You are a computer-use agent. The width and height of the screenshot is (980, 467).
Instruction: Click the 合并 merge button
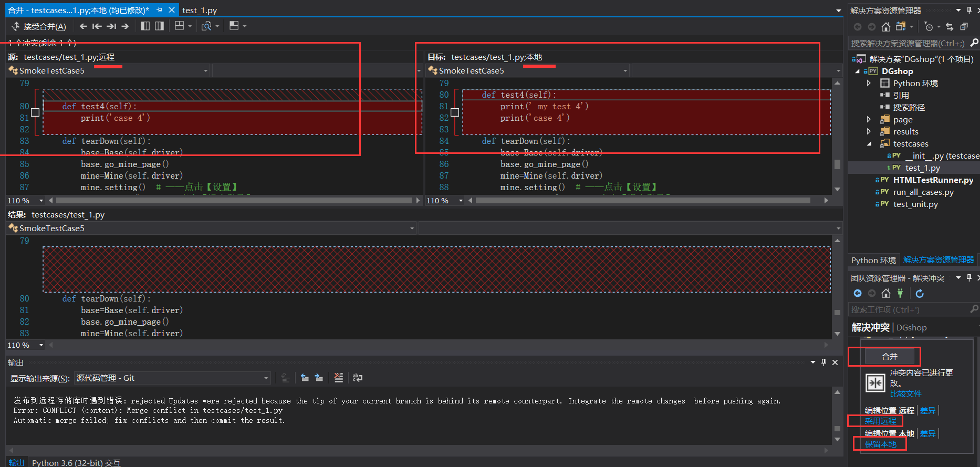[889, 356]
